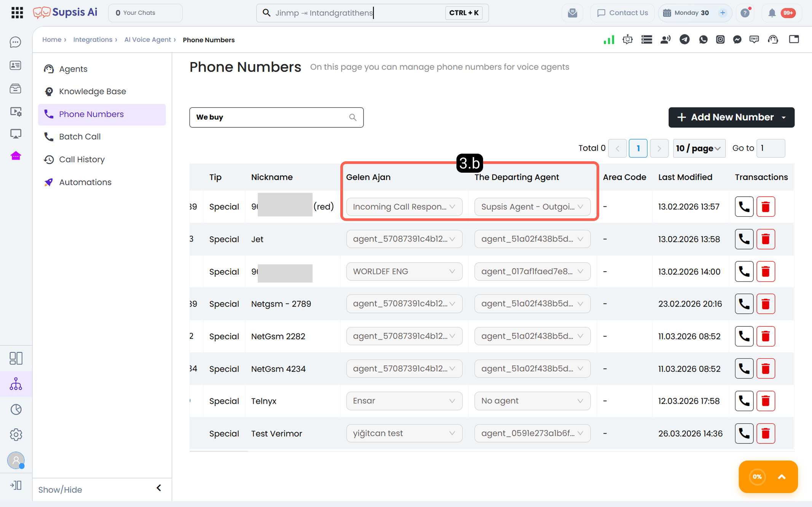Click the phone numbers search field

coord(276,118)
